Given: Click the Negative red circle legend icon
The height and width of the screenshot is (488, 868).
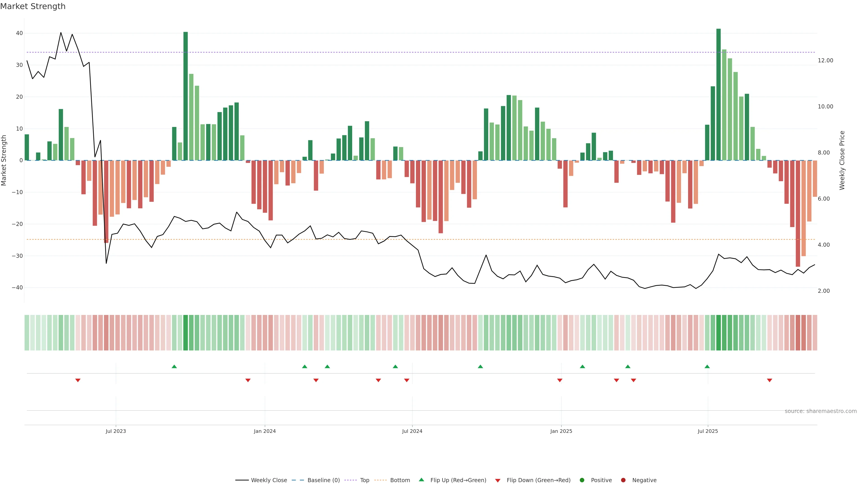Looking at the screenshot, I should tap(623, 480).
